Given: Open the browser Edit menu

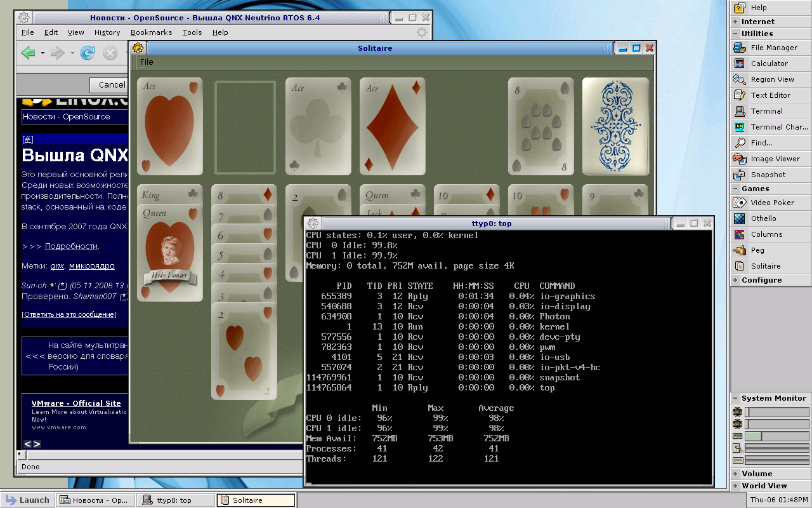Looking at the screenshot, I should pyautogui.click(x=51, y=32).
